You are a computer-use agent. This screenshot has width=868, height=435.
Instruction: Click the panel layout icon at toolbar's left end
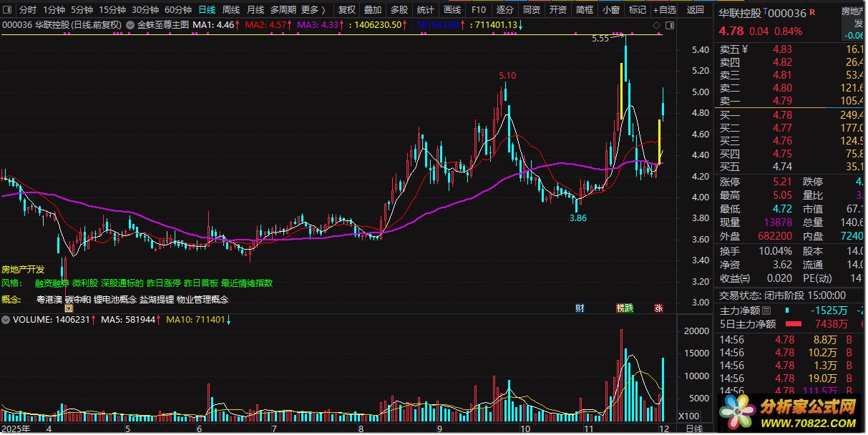[8, 10]
